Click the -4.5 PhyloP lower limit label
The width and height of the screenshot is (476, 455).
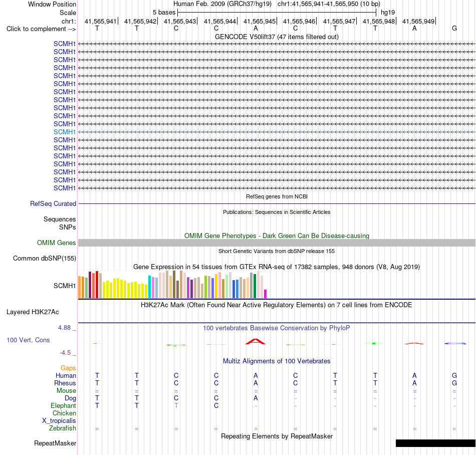tap(65, 353)
